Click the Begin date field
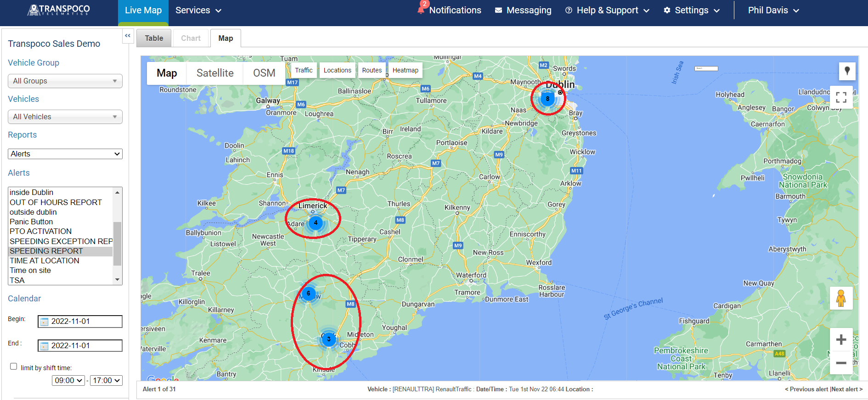 point(80,322)
